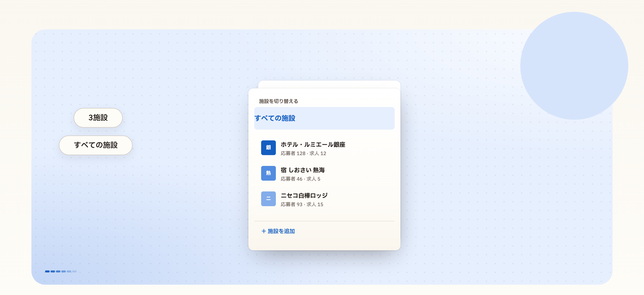Viewport: 644px width, 295px height.
Task: Click the 3施設 pill button
Action: pyautogui.click(x=98, y=118)
